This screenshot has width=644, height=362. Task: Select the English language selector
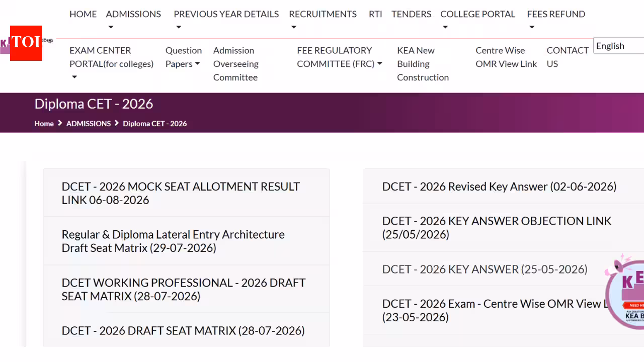click(x=619, y=46)
